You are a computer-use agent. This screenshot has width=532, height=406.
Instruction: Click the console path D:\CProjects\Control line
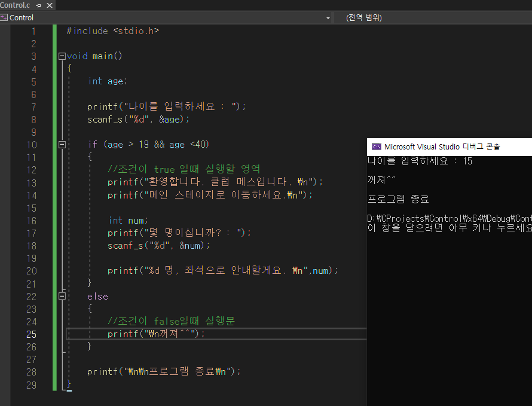(x=450, y=218)
